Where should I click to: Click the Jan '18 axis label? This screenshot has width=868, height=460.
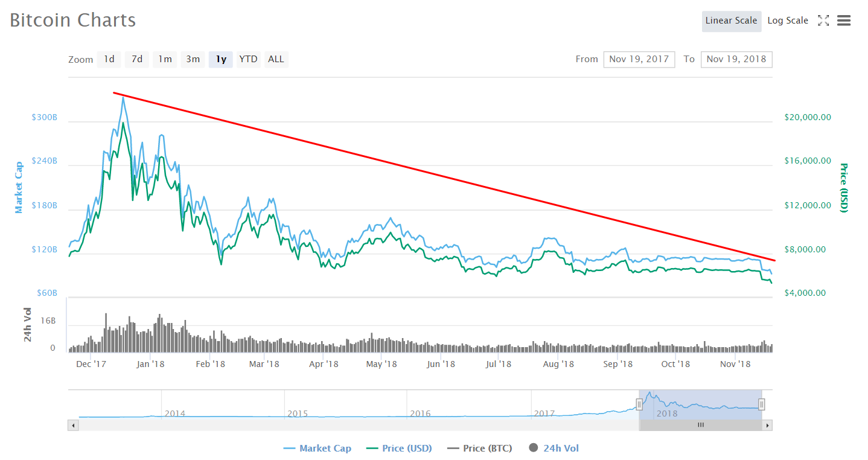pyautogui.click(x=150, y=364)
